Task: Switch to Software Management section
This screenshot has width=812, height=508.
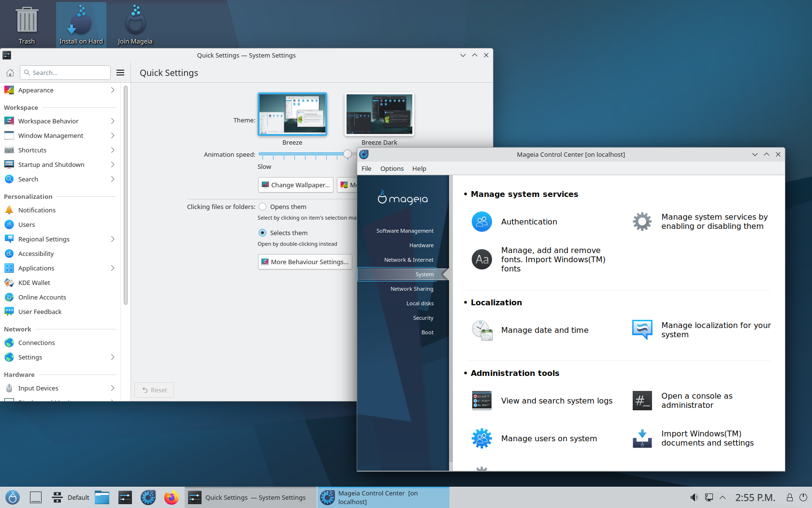Action: point(405,231)
